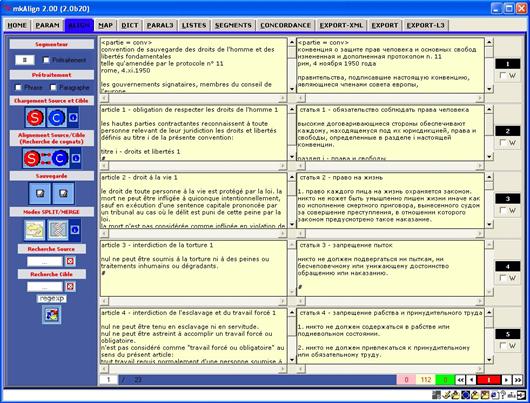Click the grey grid icon in status bar
This screenshot has width=530, height=403.
436,395
